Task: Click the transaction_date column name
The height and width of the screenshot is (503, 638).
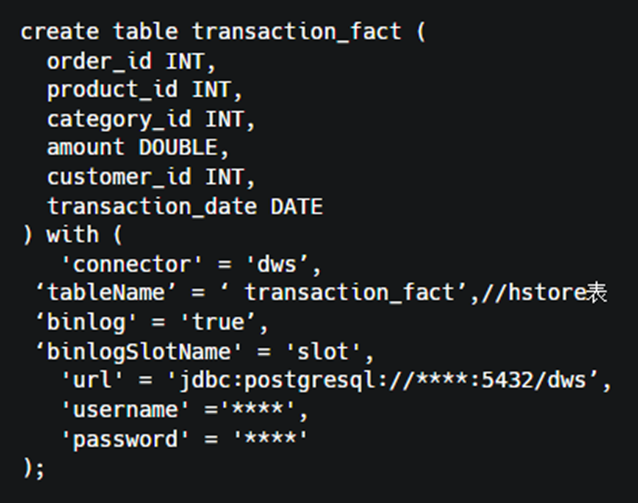Action: tap(151, 207)
